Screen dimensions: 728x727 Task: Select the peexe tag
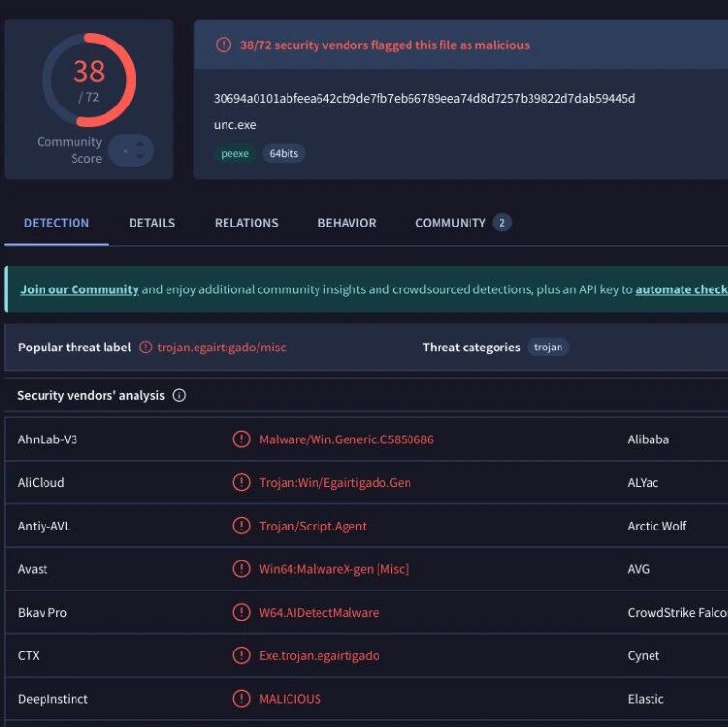[234, 153]
